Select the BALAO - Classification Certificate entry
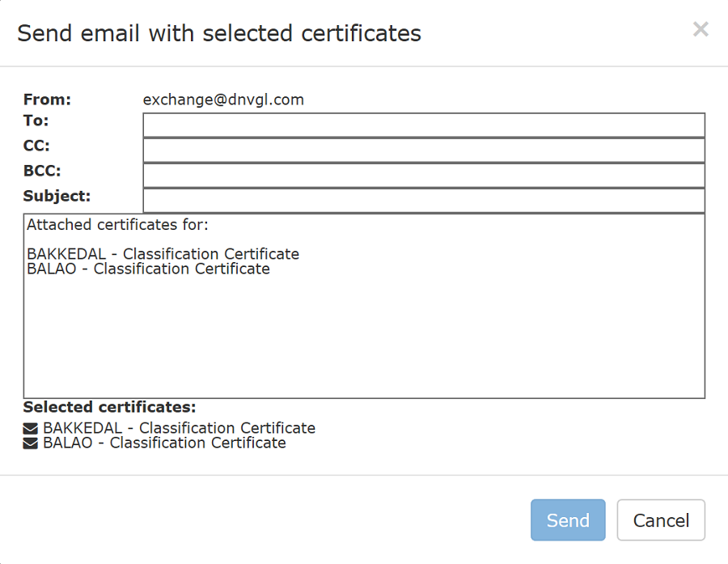This screenshot has height=564, width=728. coord(165,443)
